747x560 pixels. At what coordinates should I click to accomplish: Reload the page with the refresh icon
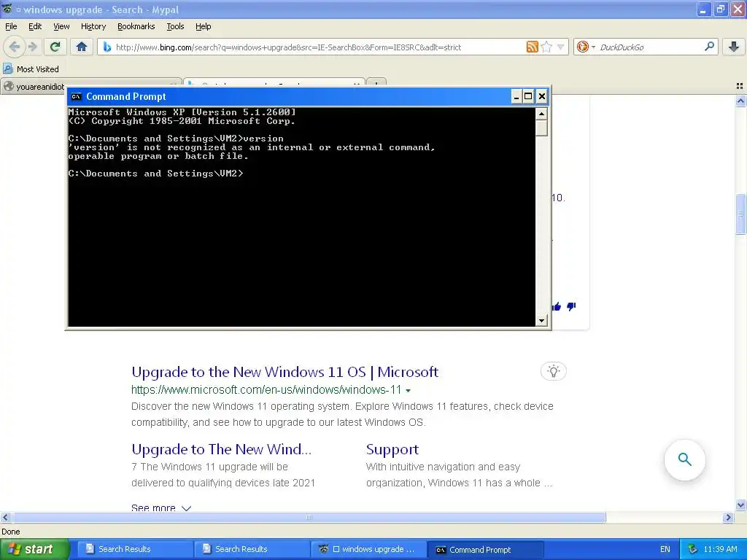click(x=55, y=47)
